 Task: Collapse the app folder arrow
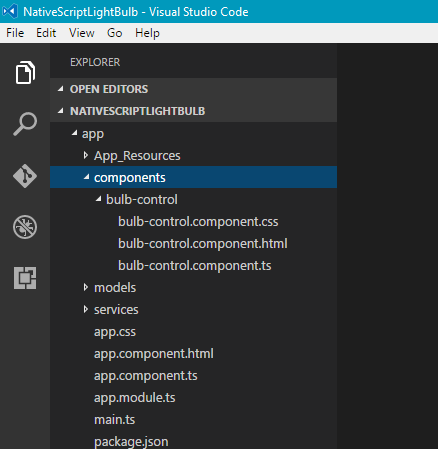click(x=75, y=133)
